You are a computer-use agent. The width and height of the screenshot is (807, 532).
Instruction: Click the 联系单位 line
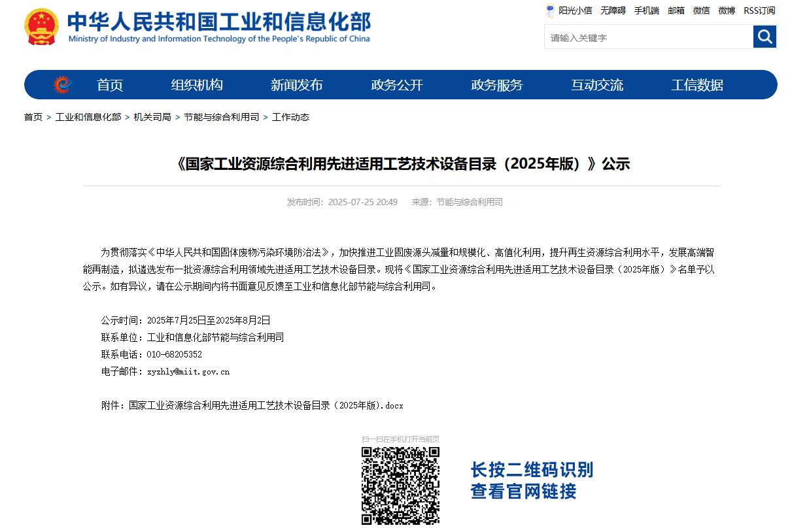(x=192, y=337)
